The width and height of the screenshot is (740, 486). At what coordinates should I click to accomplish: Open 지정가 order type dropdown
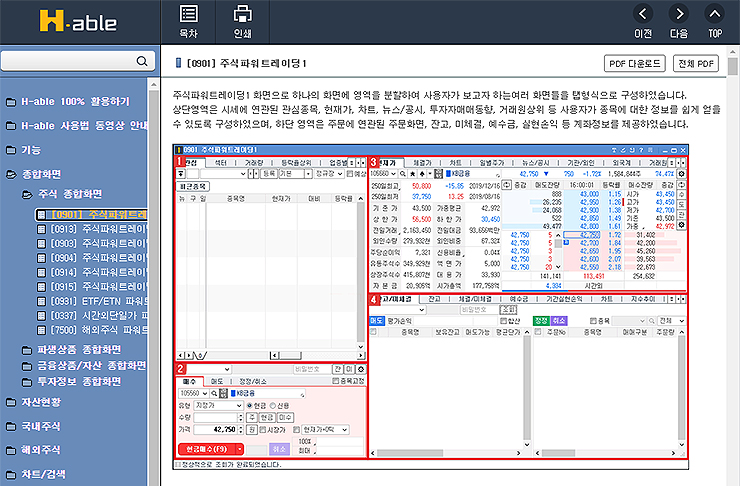[219, 405]
